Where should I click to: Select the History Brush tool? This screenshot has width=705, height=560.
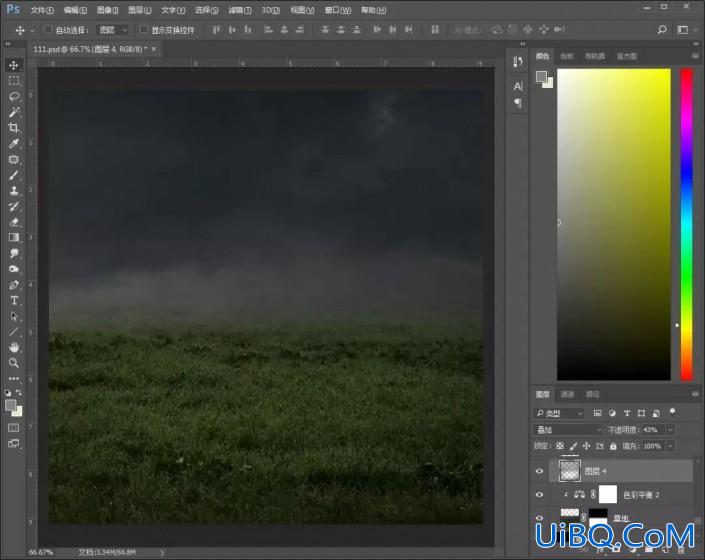pos(14,206)
